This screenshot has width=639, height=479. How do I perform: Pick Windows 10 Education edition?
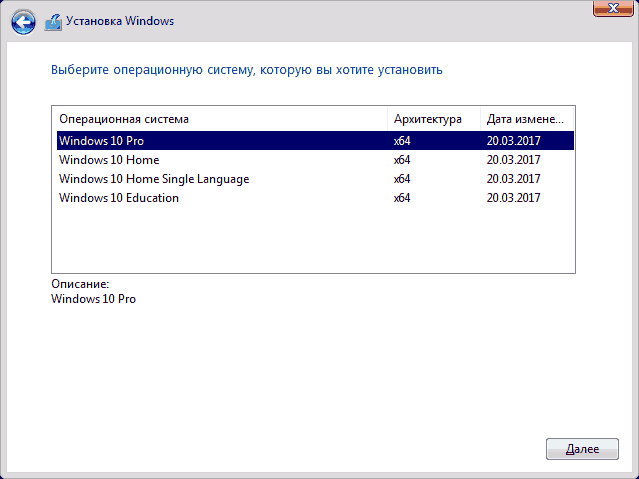[119, 198]
